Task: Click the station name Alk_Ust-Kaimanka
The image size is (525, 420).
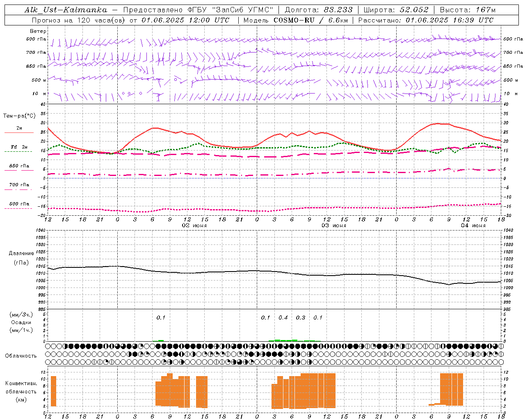Action: (x=66, y=10)
